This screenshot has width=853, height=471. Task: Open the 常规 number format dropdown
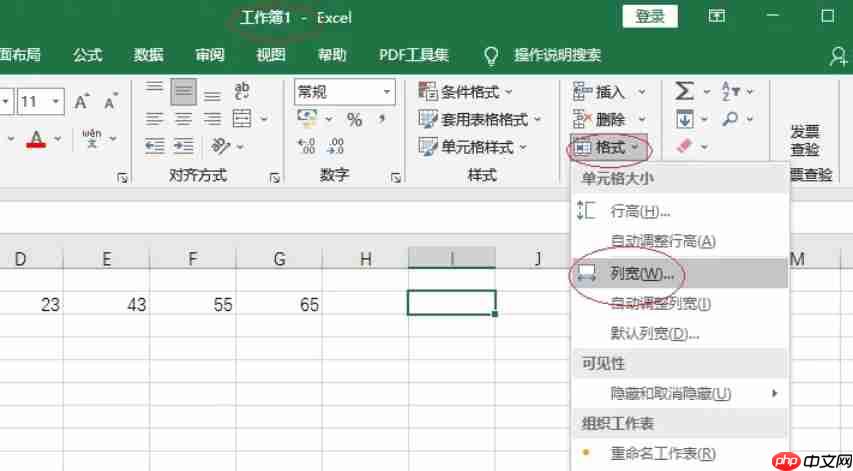(x=387, y=92)
